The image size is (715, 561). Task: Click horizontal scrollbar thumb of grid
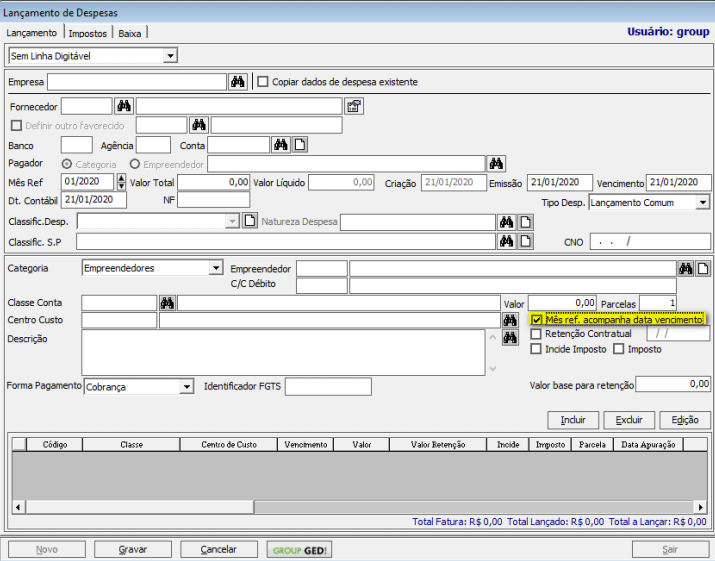(x=140, y=507)
